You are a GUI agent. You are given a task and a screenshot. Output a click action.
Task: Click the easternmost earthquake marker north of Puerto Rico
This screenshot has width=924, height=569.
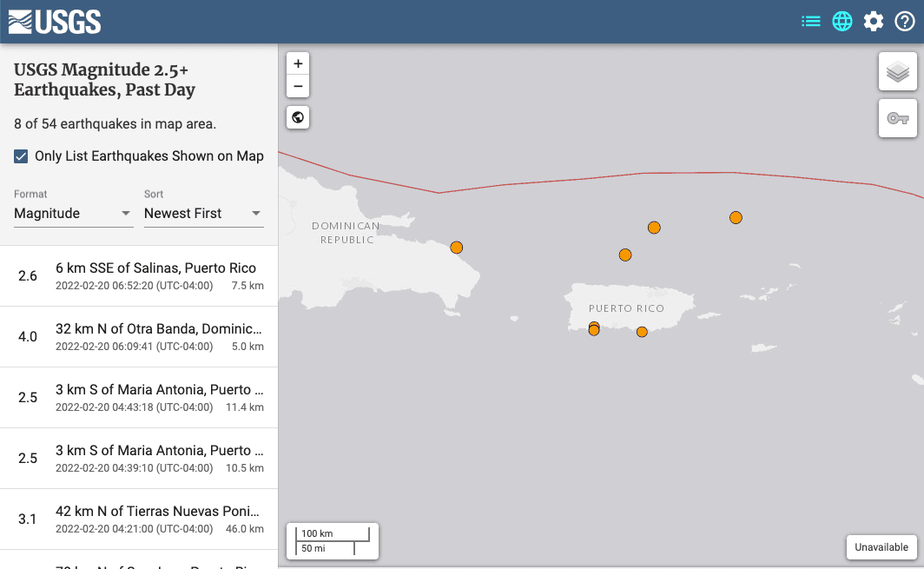tap(736, 217)
